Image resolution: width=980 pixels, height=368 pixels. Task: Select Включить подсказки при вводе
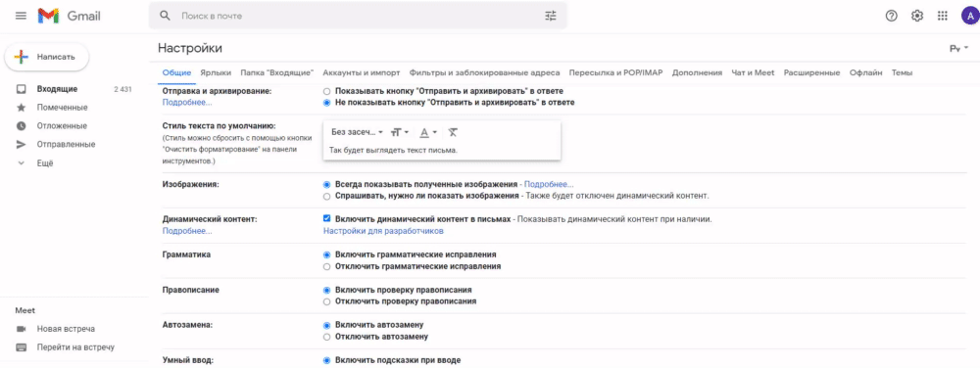tap(327, 360)
